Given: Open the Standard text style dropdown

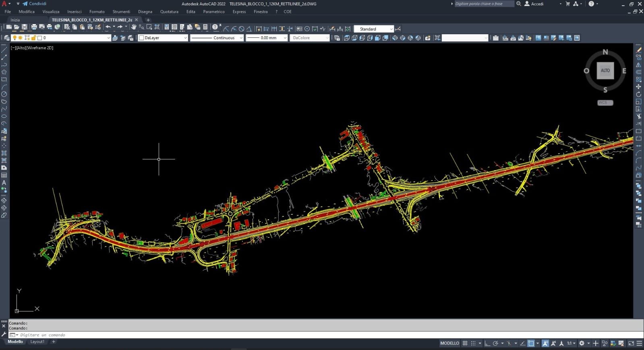Looking at the screenshot, I should (x=373, y=29).
